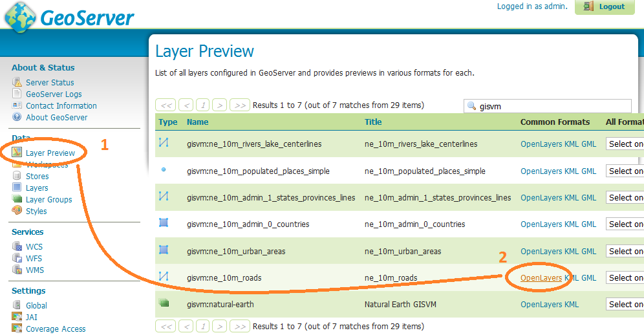The image size is (644, 335).
Task: Click bottom pager next page button
Action: (220, 327)
